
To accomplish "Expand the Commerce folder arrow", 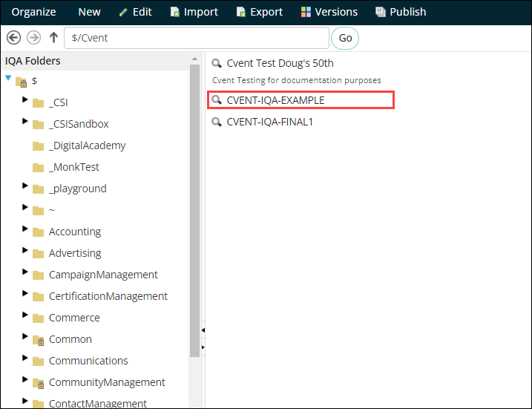I will (x=25, y=315).
